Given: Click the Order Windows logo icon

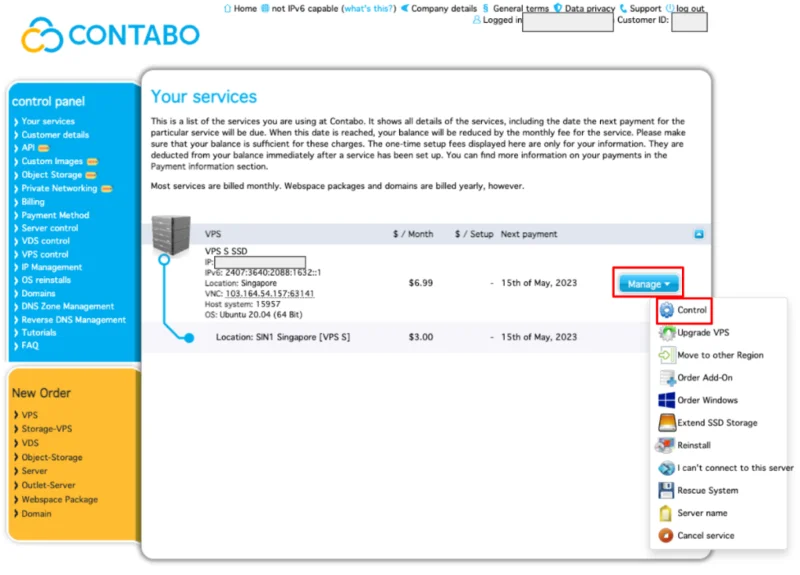Looking at the screenshot, I should (666, 400).
